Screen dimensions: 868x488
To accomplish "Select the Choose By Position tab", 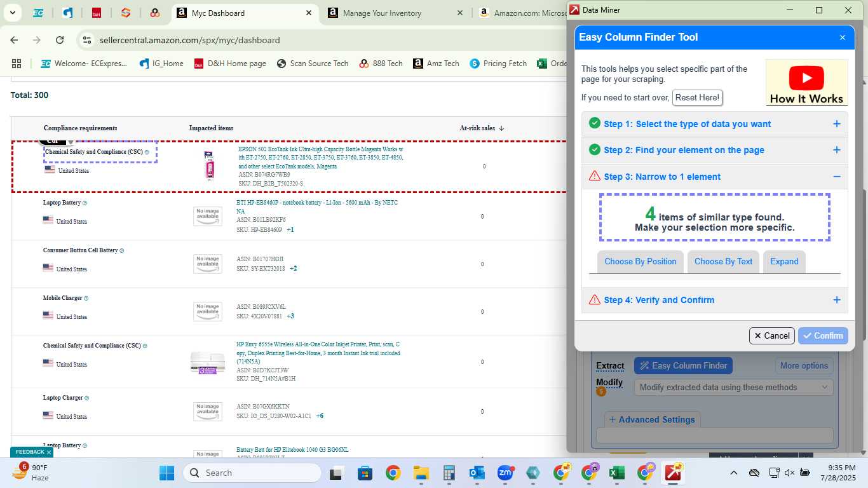I will (641, 261).
